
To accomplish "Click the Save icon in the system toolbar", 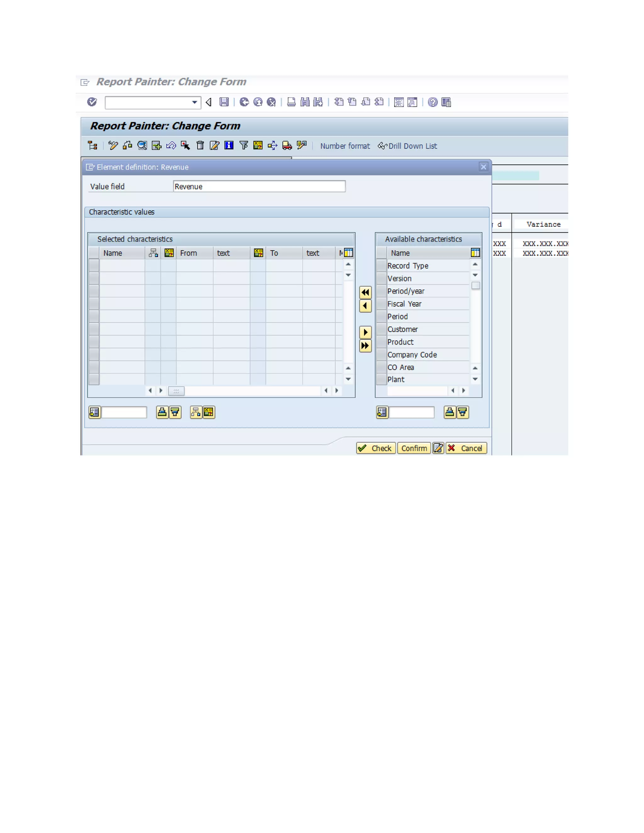I will [224, 102].
